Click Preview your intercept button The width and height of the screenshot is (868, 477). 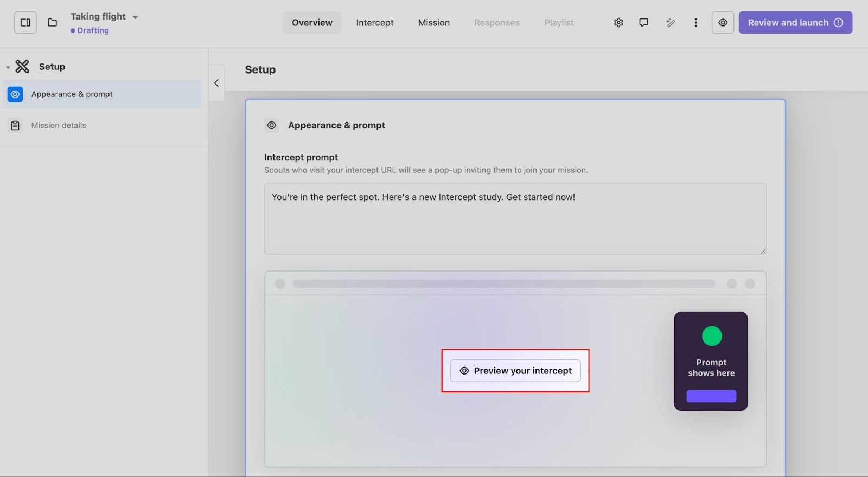(x=515, y=371)
